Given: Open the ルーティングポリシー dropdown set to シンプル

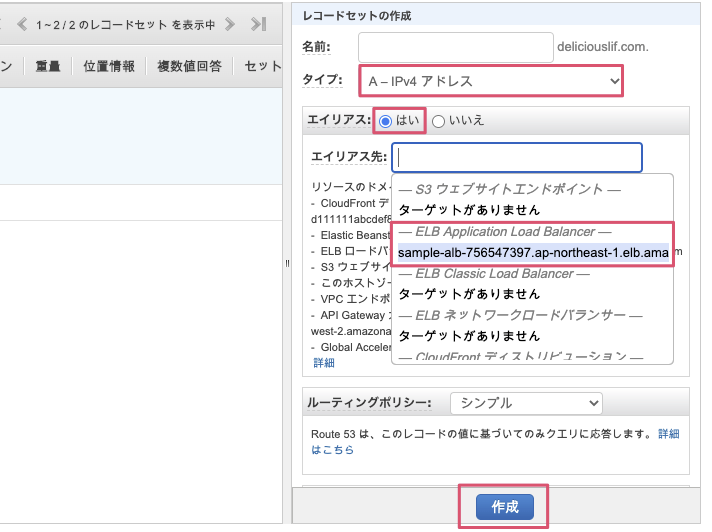Looking at the screenshot, I should 526,403.
